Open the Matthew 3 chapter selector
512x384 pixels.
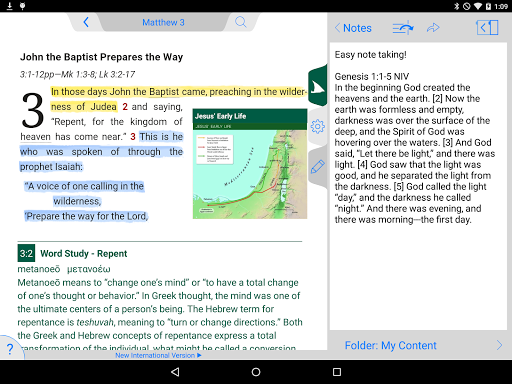pos(163,22)
